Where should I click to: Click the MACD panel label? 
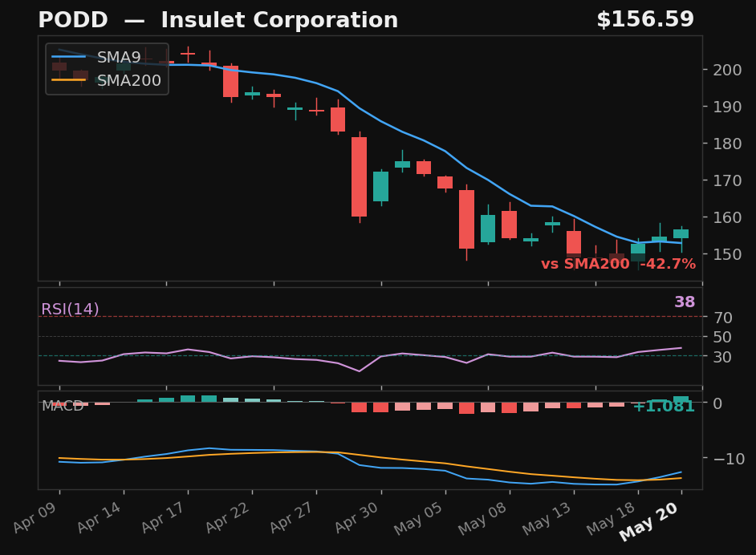(x=63, y=406)
